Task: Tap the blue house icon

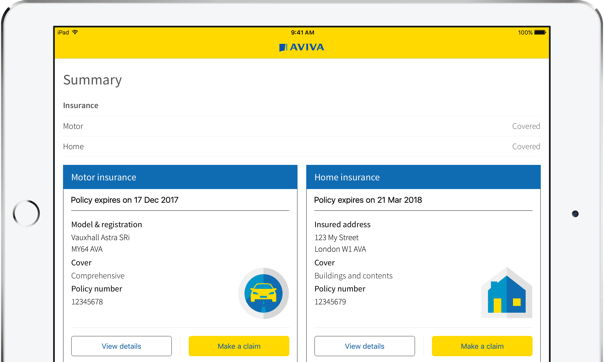Action: [x=507, y=293]
